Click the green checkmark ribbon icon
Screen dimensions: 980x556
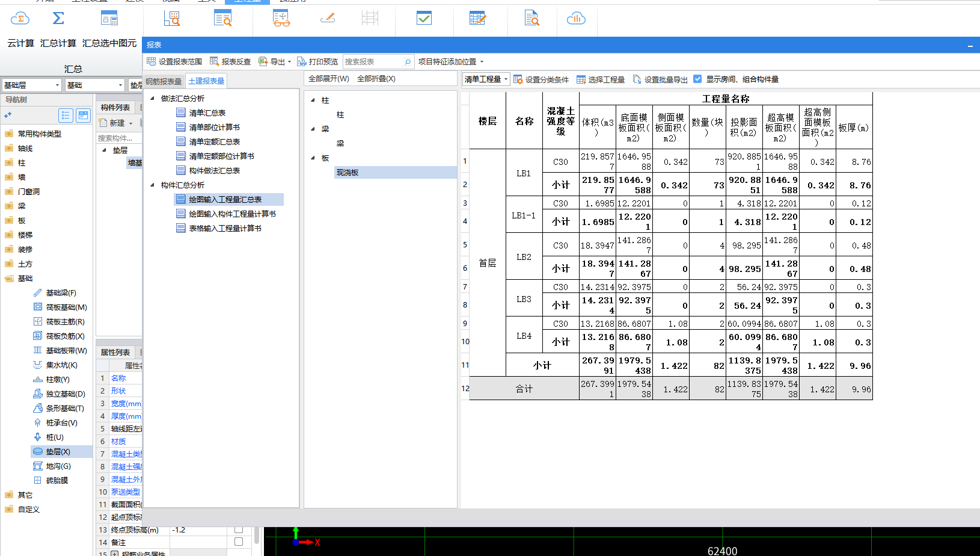[x=424, y=18]
